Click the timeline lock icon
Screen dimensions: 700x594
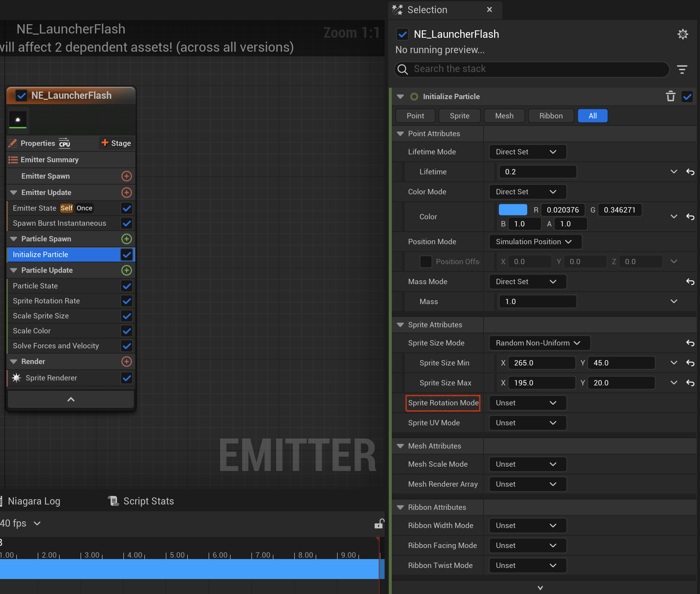(x=379, y=523)
